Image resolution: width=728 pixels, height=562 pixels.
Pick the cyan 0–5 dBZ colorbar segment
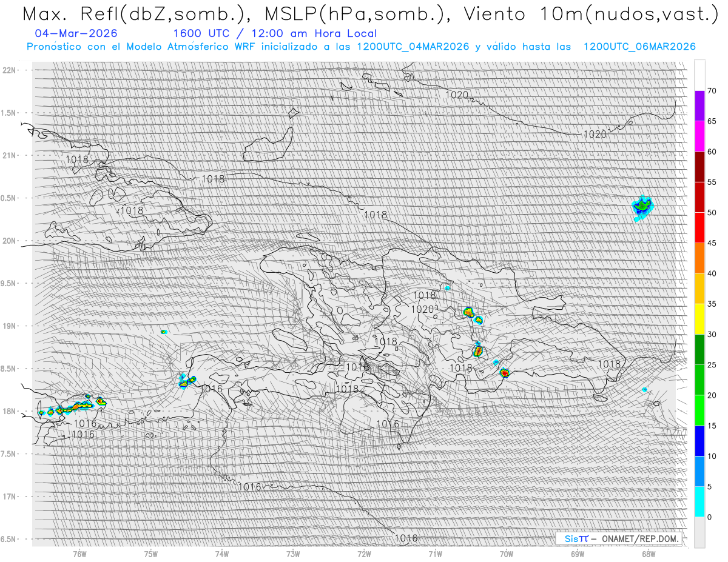pos(699,502)
